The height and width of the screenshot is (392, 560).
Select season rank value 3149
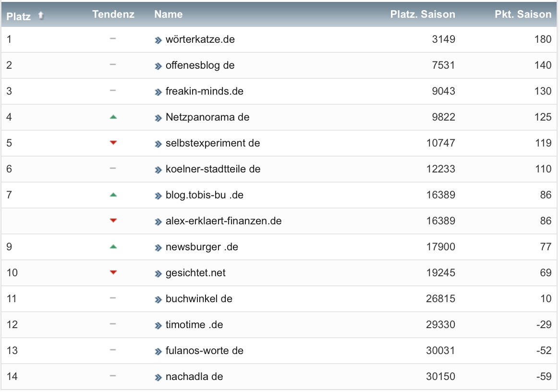(x=444, y=39)
